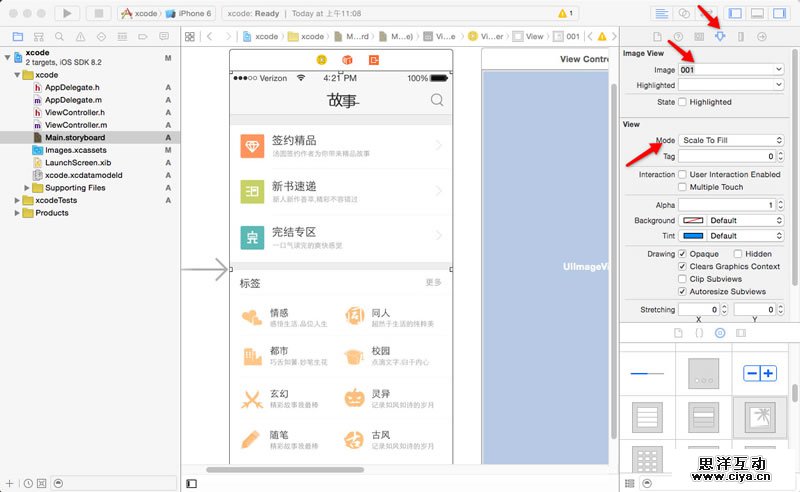
Task: Click the Stop button in toolbar
Action: (x=98, y=13)
